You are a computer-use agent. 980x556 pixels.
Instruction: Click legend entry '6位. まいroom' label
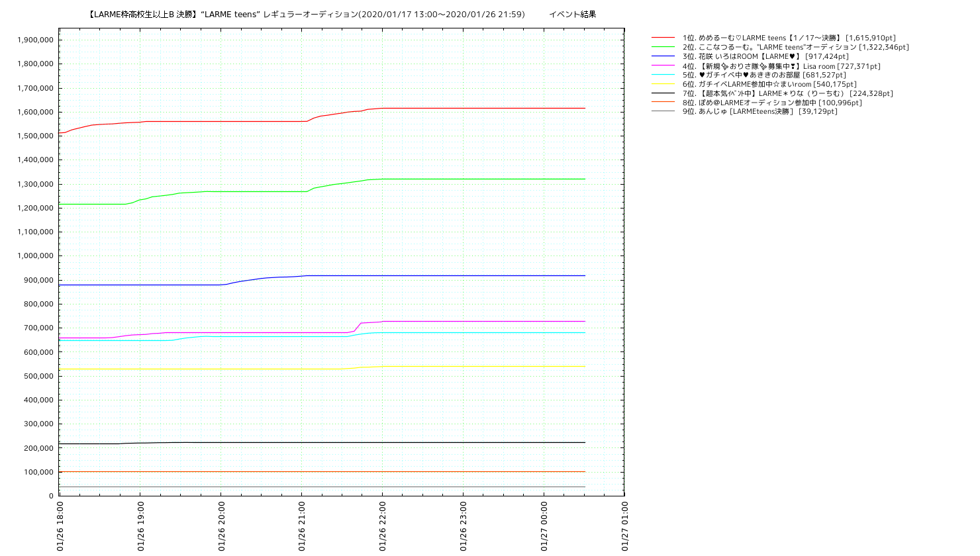click(x=769, y=84)
